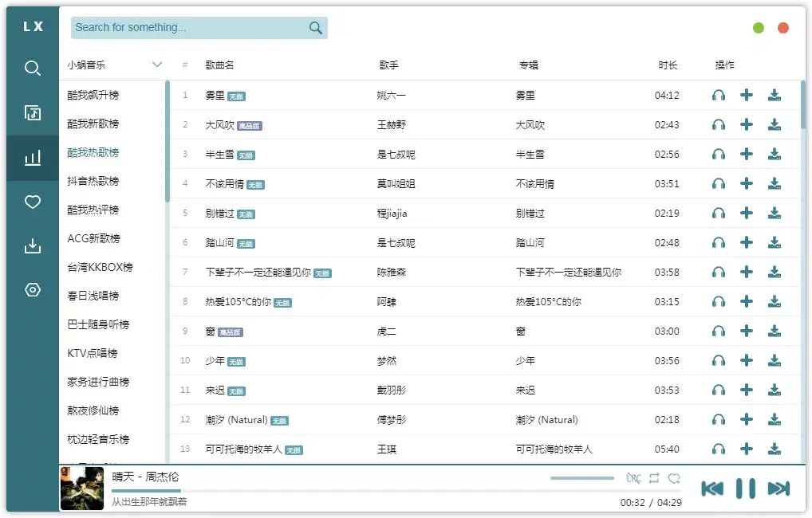Open 枕边轻音乐榜 chart
Viewport: 812px width, 518px height.
pos(98,439)
